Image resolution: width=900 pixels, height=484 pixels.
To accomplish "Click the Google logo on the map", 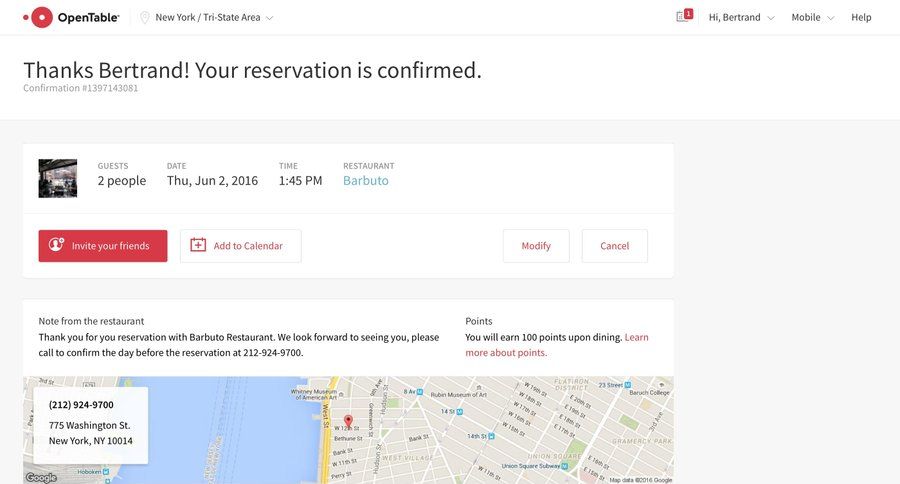I will (41, 477).
